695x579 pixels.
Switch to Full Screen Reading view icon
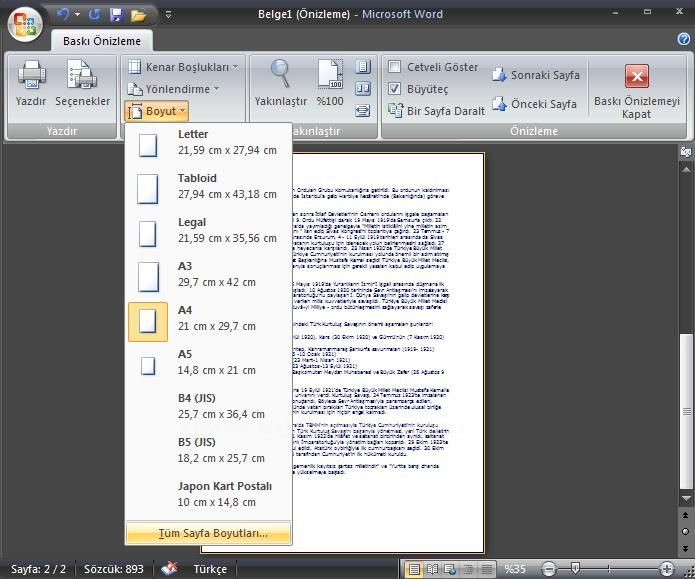[432, 569]
